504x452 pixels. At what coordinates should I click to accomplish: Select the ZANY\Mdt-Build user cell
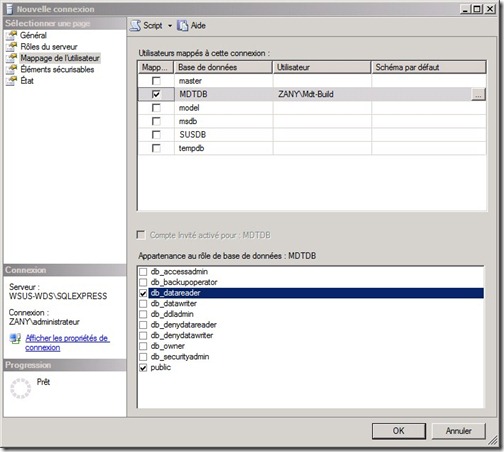click(x=322, y=94)
